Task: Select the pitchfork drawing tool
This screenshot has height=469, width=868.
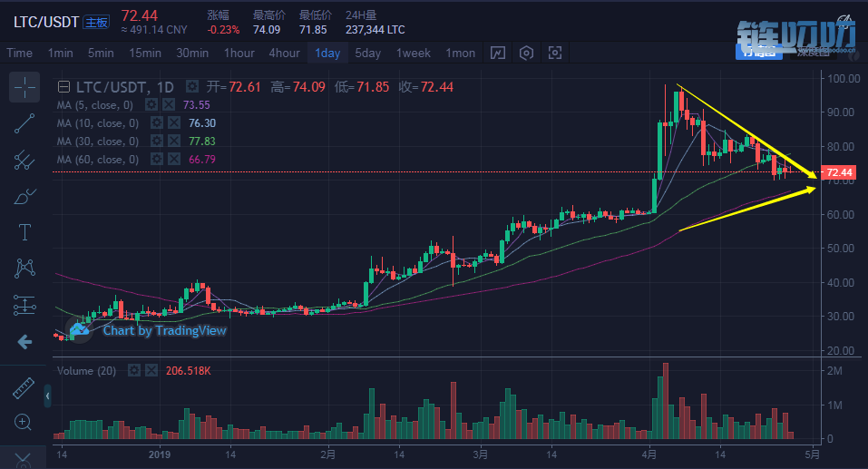Action: 24,160
